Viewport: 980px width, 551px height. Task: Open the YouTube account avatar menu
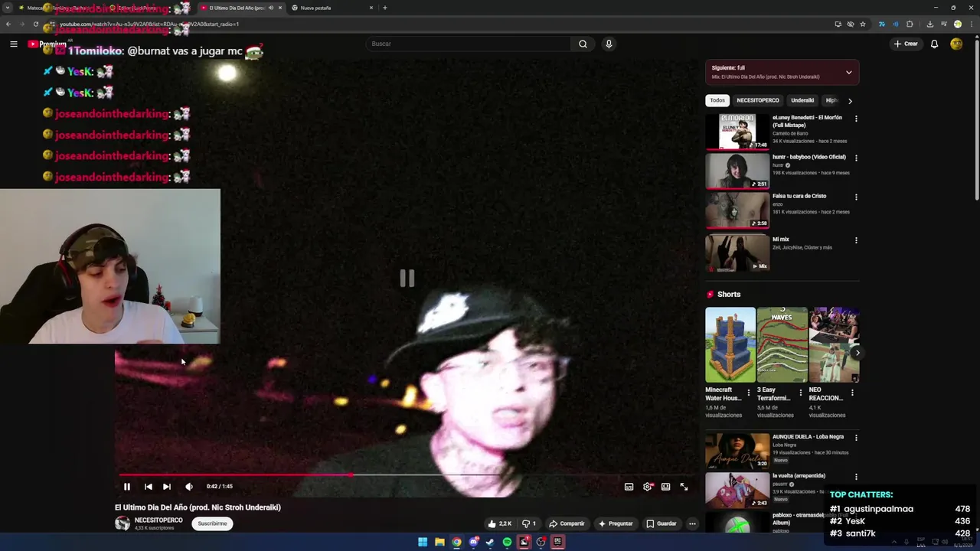coord(956,44)
